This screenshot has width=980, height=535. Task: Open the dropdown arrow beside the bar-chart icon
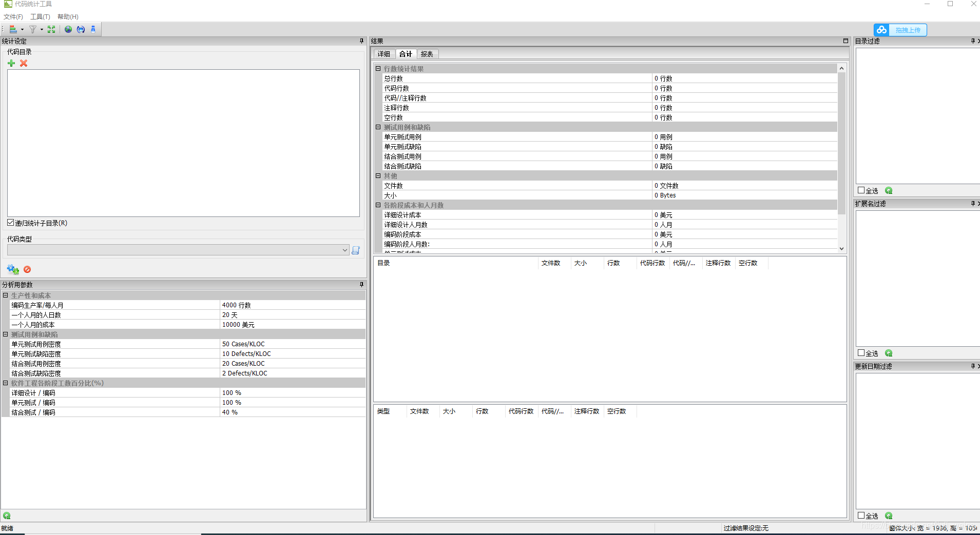pos(22,30)
